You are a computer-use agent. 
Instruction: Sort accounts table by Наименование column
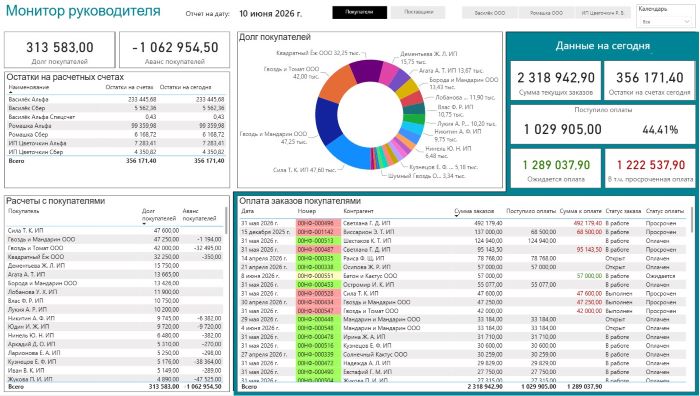29,87
